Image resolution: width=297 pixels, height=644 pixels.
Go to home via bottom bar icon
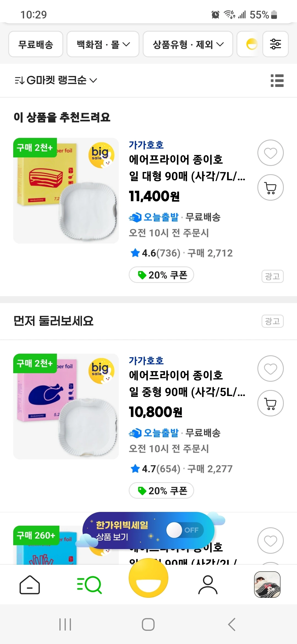click(x=30, y=585)
